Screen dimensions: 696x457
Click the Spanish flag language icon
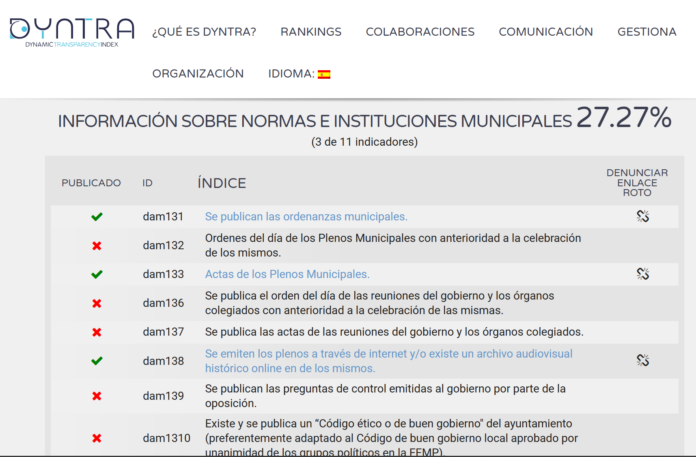pos(324,75)
